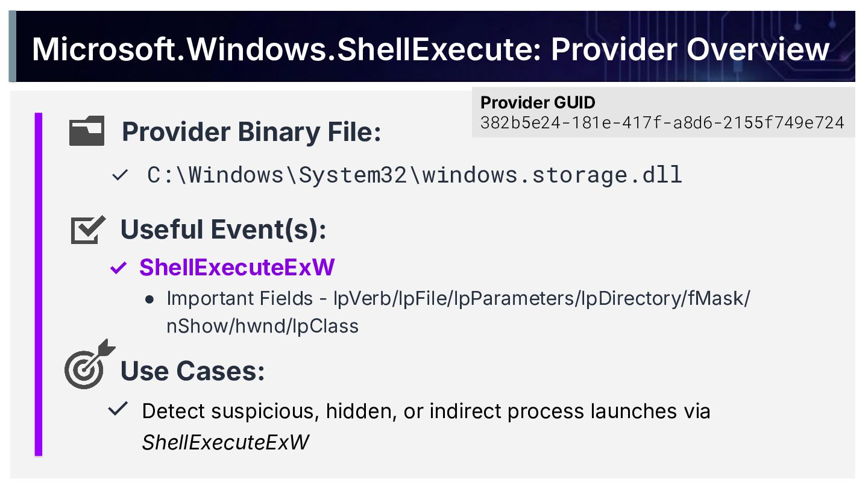Click the C:\Windows\System32\windows.storage.dll path
The width and height of the screenshot is (868, 488).
415,175
